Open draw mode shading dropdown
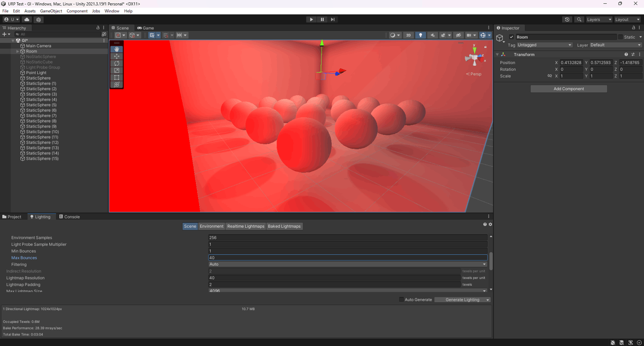The width and height of the screenshot is (644, 346). (396, 35)
